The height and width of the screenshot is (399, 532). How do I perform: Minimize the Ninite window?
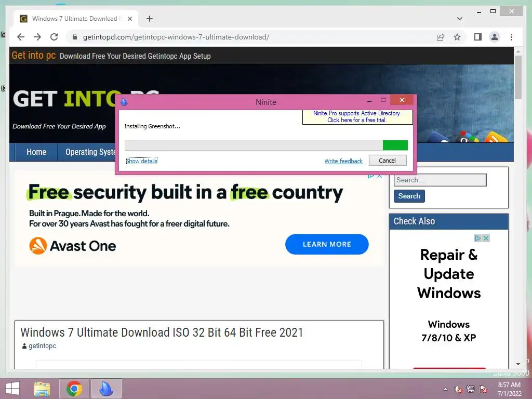pyautogui.click(x=369, y=101)
